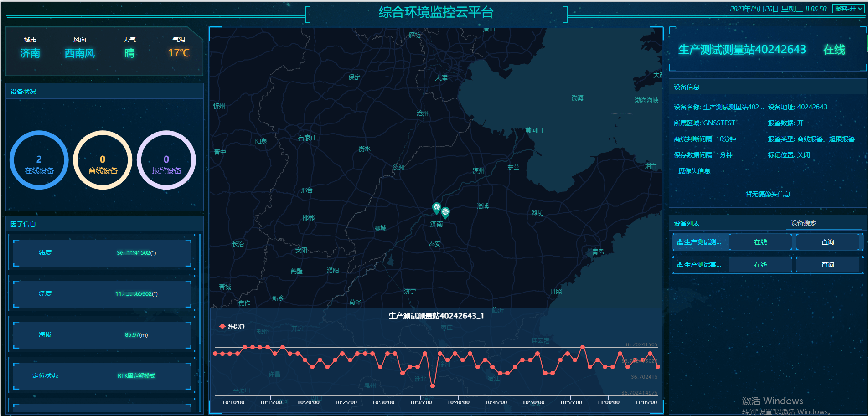Toggle the 纬度 series in chart legend
The image size is (868, 416).
232,326
